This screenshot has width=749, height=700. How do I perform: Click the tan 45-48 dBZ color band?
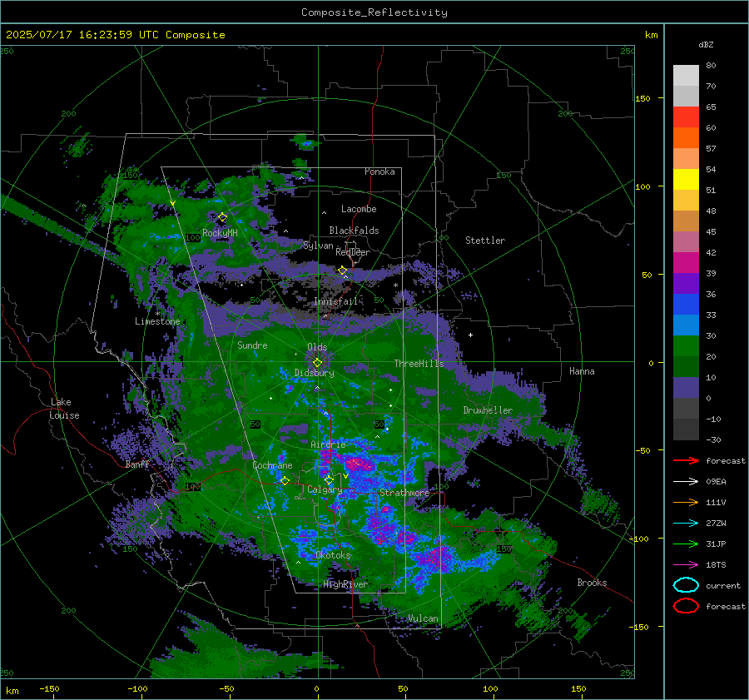pos(686,221)
